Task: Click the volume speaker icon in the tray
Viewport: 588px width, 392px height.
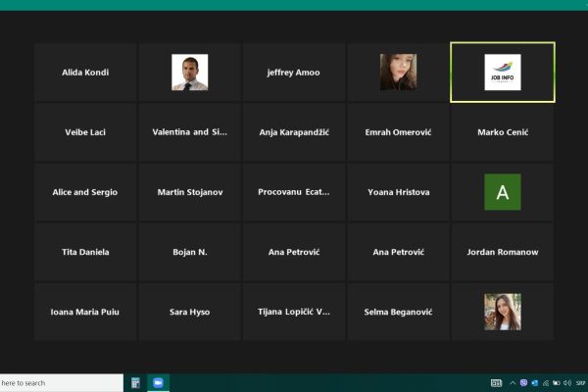Action: 567,382
